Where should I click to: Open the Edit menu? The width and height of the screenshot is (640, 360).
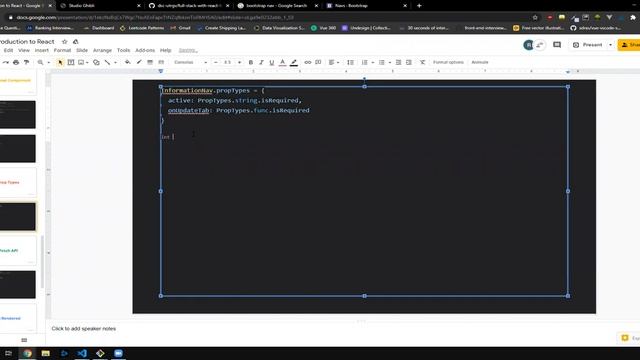click(x=8, y=50)
